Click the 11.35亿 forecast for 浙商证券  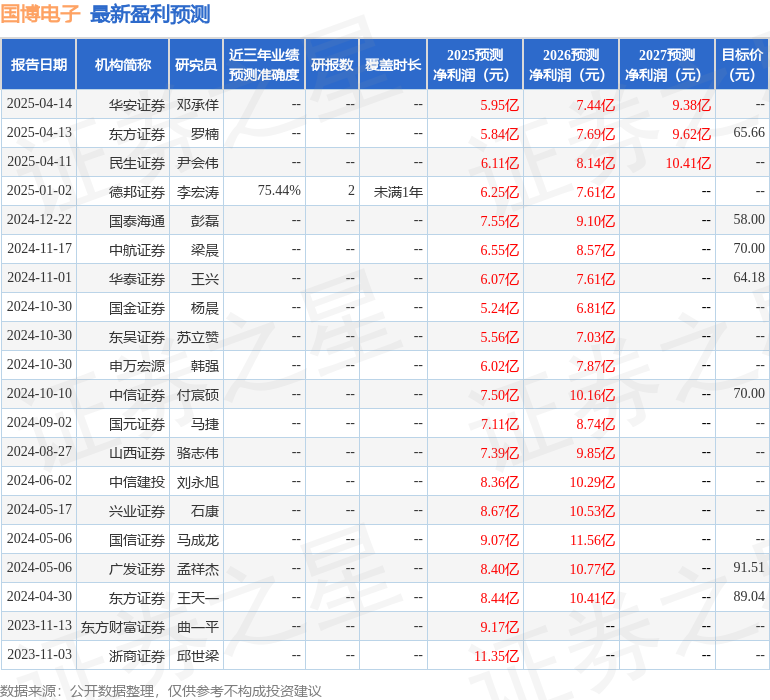tap(498, 656)
